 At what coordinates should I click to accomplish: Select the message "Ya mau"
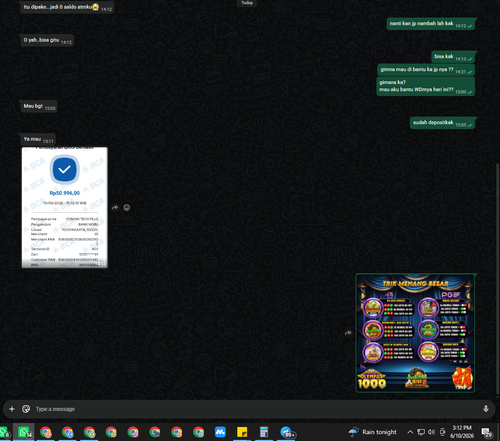(x=38, y=139)
